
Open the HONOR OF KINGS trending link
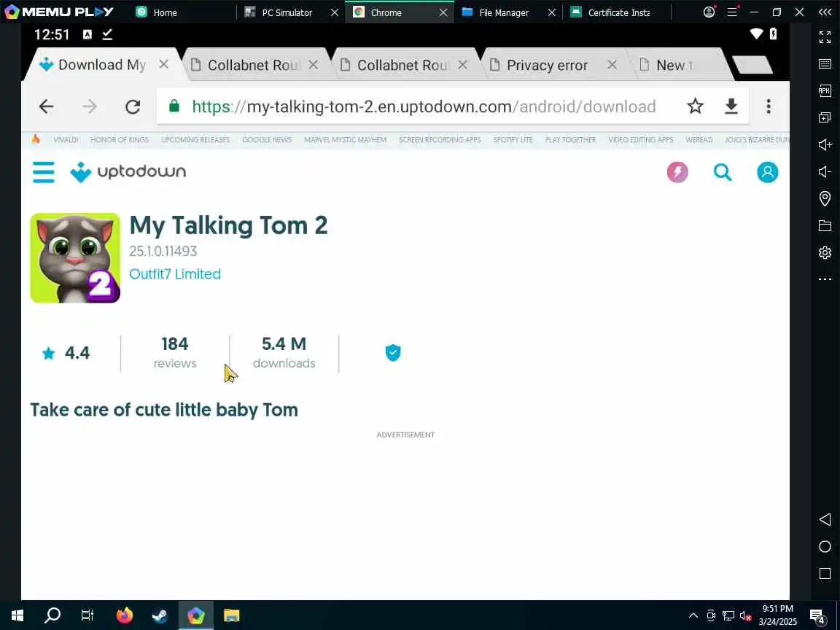(120, 140)
